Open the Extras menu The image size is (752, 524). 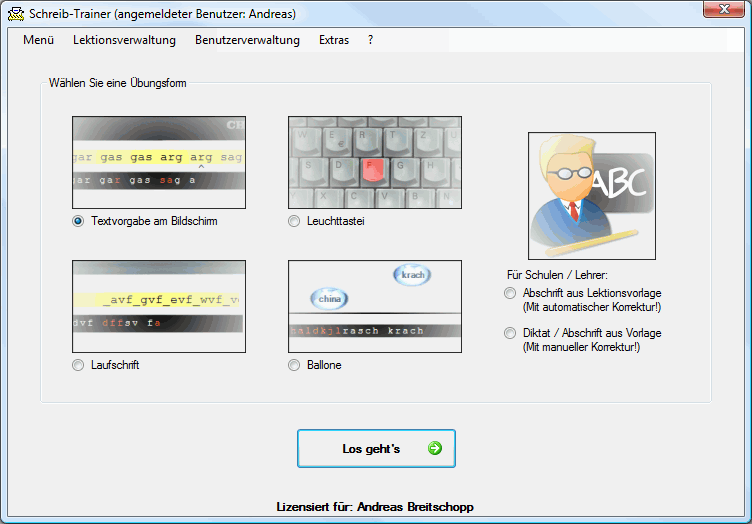tap(334, 40)
